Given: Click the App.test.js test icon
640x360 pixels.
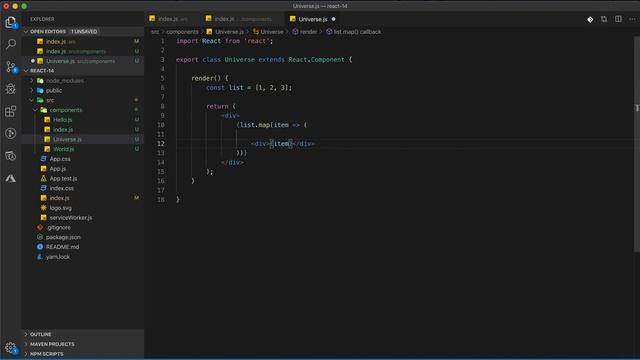Looking at the screenshot, I should click(44, 178).
